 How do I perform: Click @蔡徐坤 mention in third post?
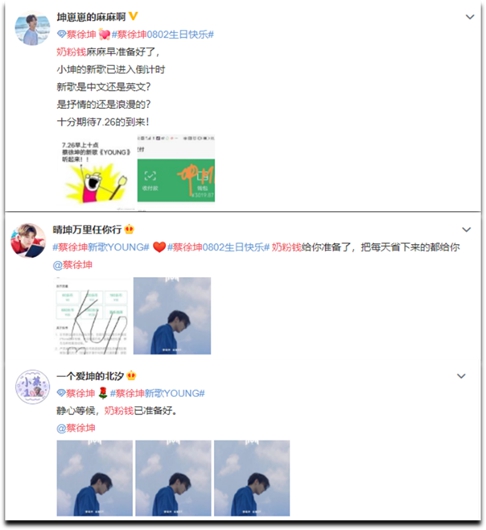[76, 428]
